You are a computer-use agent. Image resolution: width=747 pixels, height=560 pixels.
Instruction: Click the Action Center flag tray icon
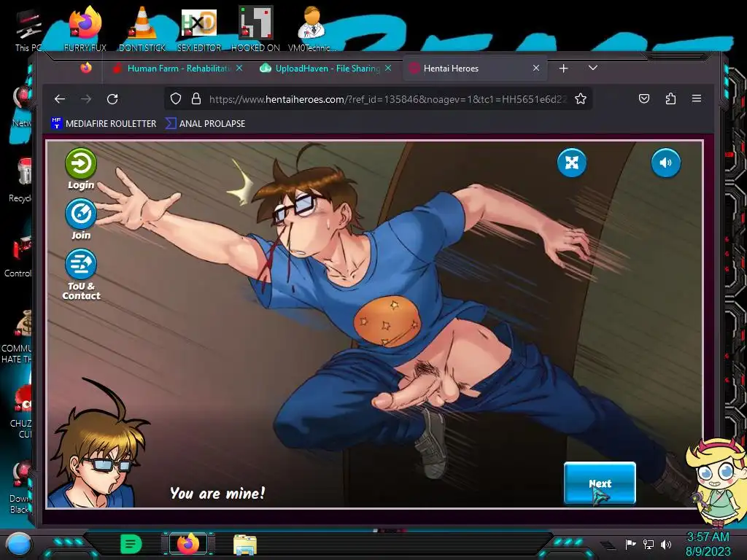click(x=630, y=544)
